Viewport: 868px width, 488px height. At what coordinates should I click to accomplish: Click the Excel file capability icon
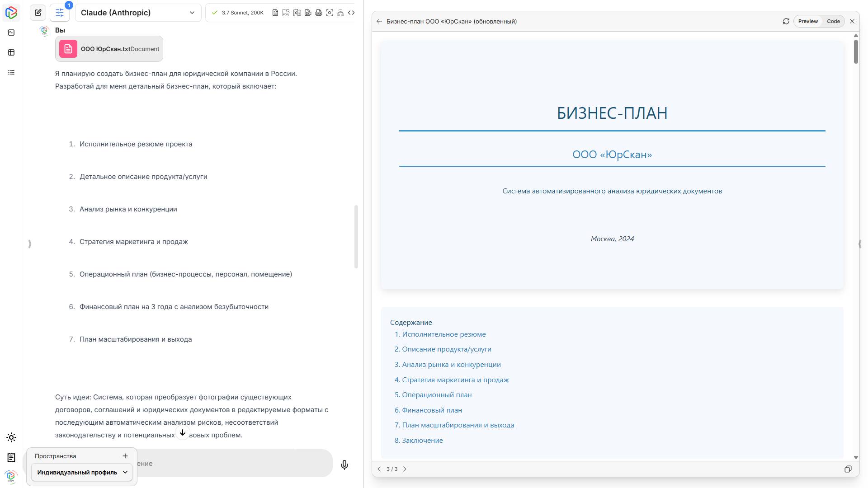[x=297, y=13]
